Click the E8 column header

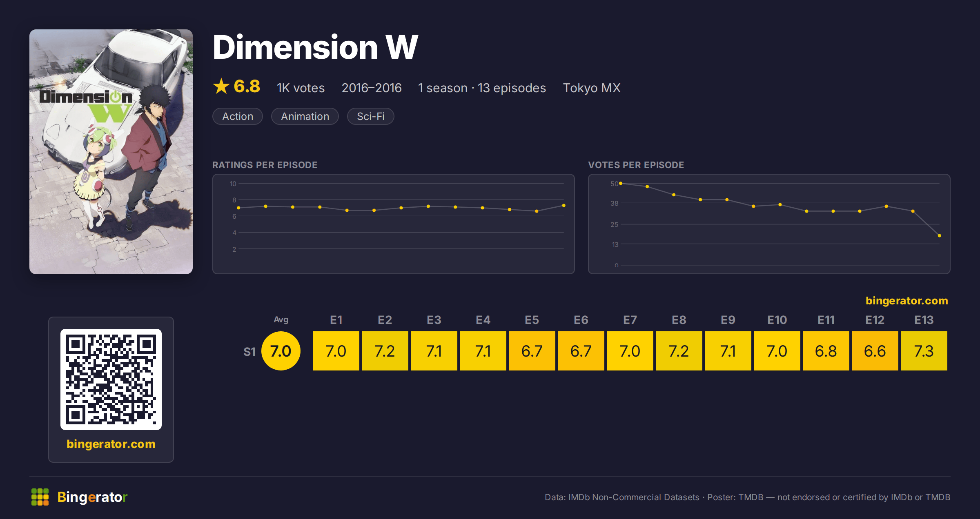(x=679, y=320)
